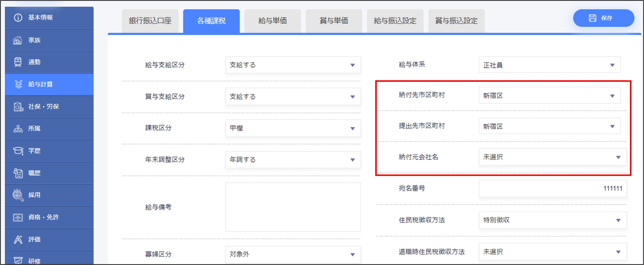Switch to the 銀行振込口座 tab
644x265 pixels.
[150, 21]
